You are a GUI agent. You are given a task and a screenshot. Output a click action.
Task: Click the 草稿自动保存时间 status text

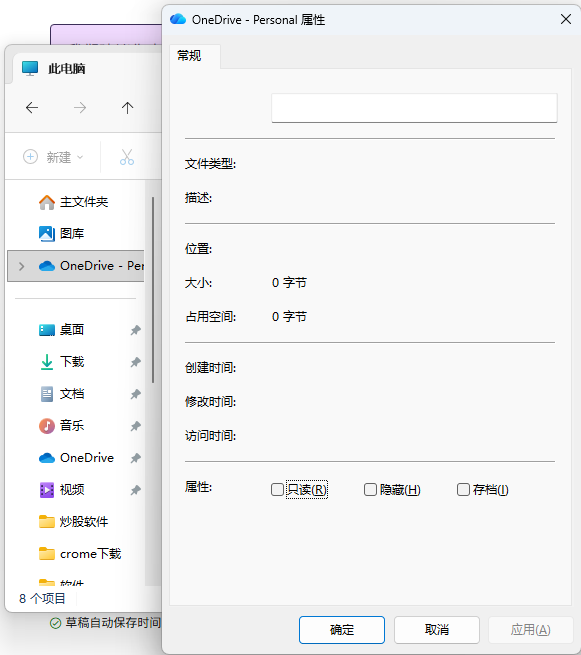(x=113, y=623)
